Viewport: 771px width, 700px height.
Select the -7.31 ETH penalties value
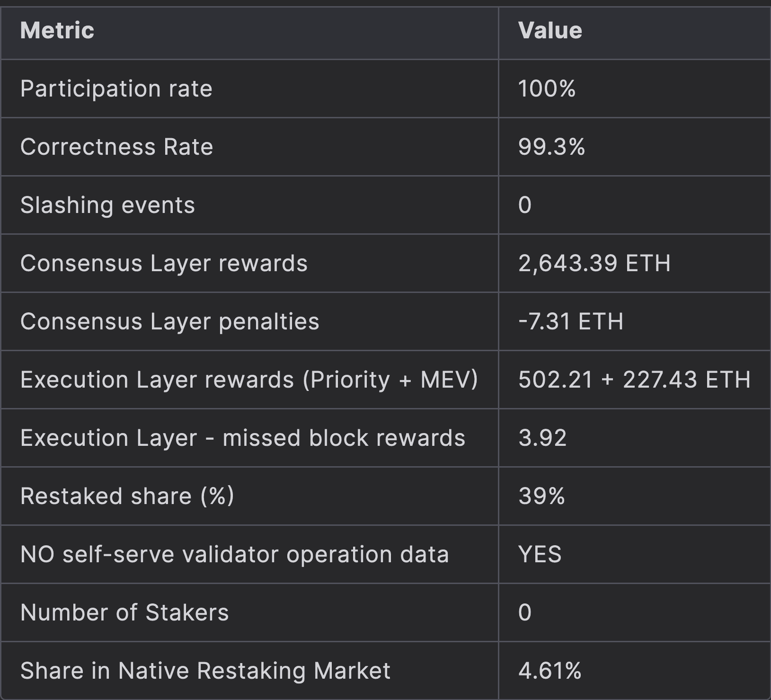(571, 322)
